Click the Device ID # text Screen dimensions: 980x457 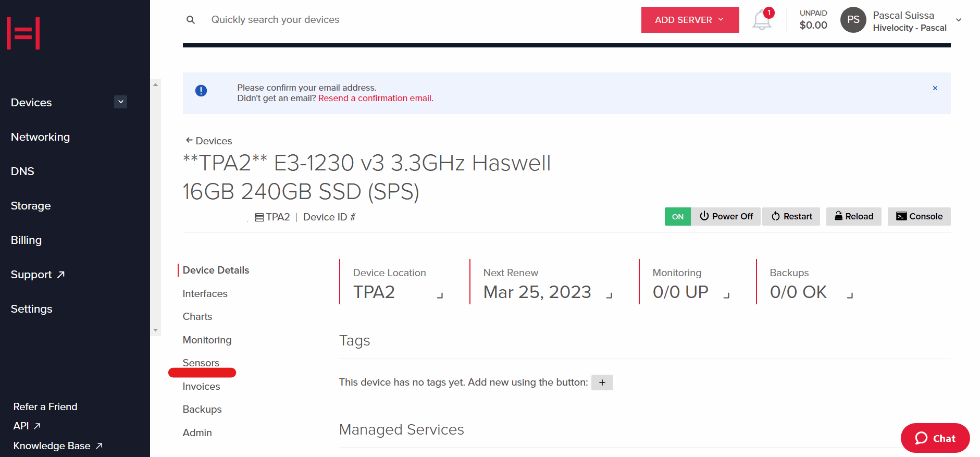point(329,217)
